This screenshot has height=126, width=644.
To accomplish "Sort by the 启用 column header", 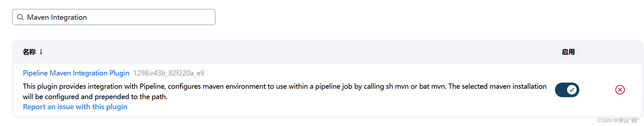I will pyautogui.click(x=568, y=52).
